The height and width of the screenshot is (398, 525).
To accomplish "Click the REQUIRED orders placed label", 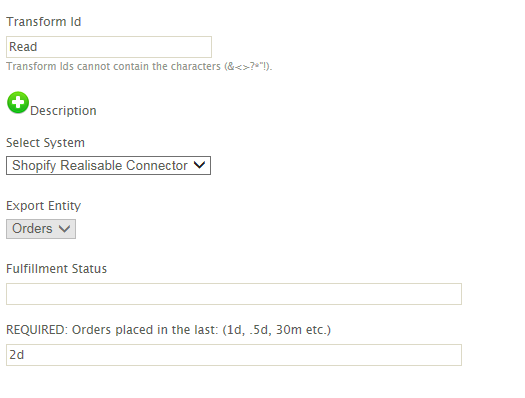I will pyautogui.click(x=168, y=330).
